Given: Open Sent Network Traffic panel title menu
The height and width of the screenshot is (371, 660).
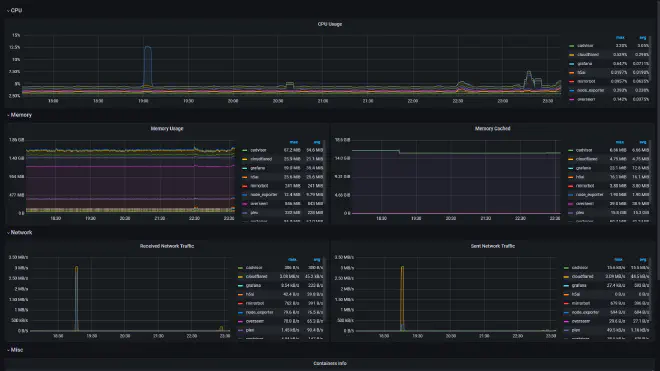Looking at the screenshot, I should click(492, 246).
